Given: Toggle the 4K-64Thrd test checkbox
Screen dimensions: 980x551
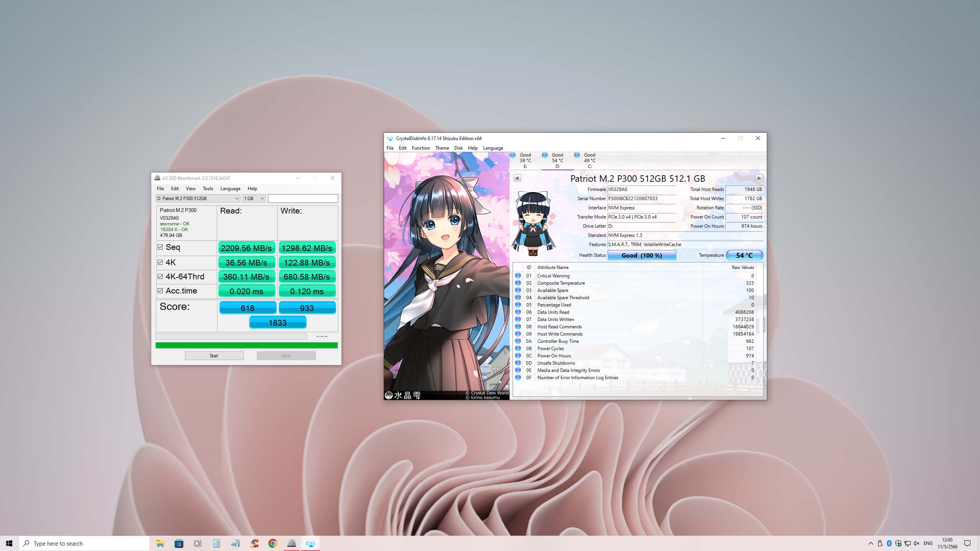Looking at the screenshot, I should pyautogui.click(x=160, y=276).
